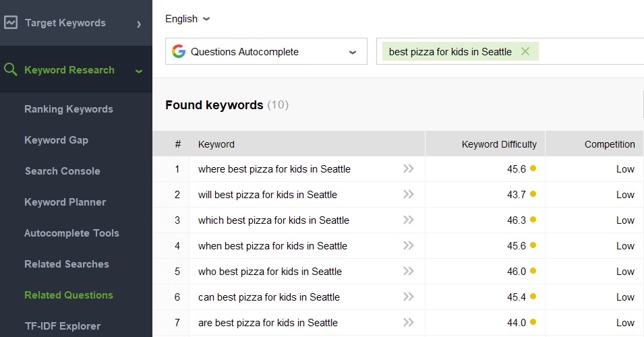Click the keyword search input field

tap(587, 51)
